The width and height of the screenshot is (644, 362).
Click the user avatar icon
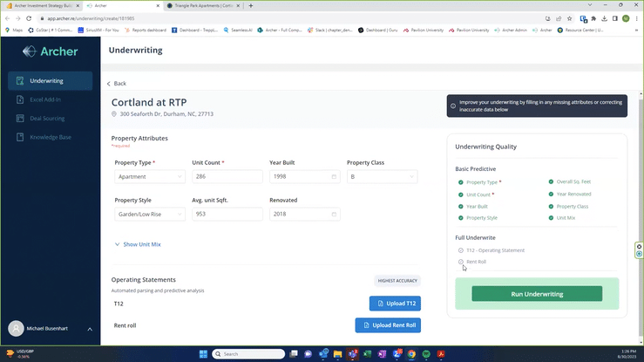tap(16, 329)
